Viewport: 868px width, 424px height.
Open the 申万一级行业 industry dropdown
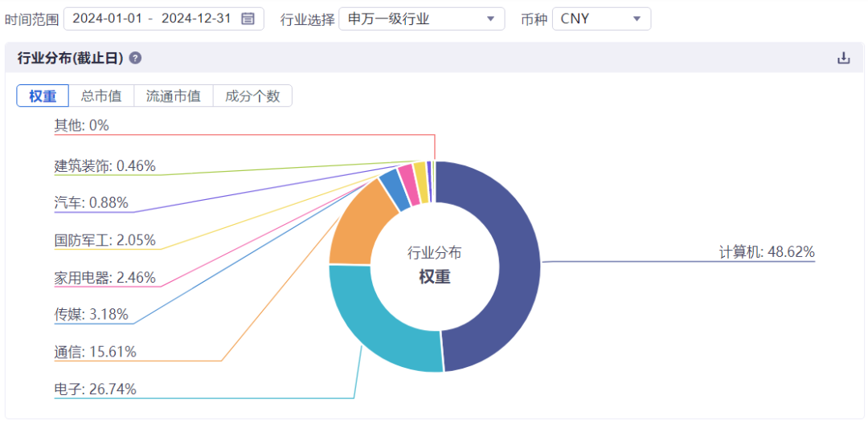[x=421, y=18]
